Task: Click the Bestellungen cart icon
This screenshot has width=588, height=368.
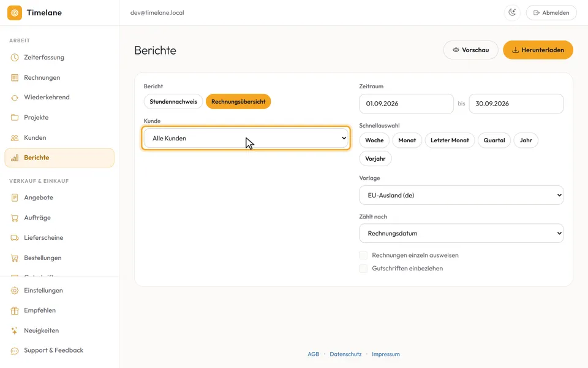Action: click(15, 258)
